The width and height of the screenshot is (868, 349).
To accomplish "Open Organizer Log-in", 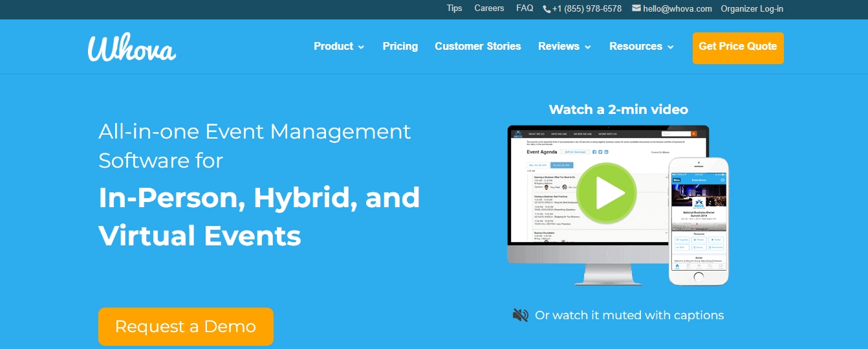I will (752, 9).
